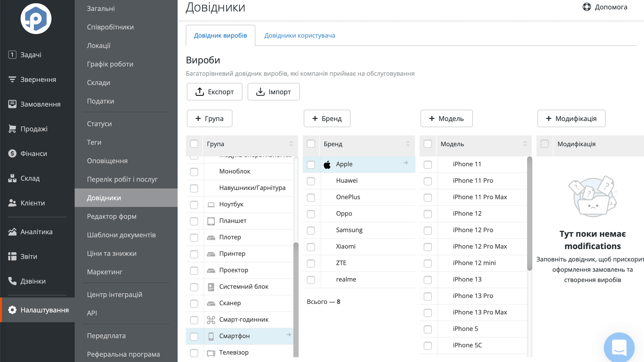Screen dimensions: 644x362
Task: Click the Модель list scrollbar
Action: (530, 214)
